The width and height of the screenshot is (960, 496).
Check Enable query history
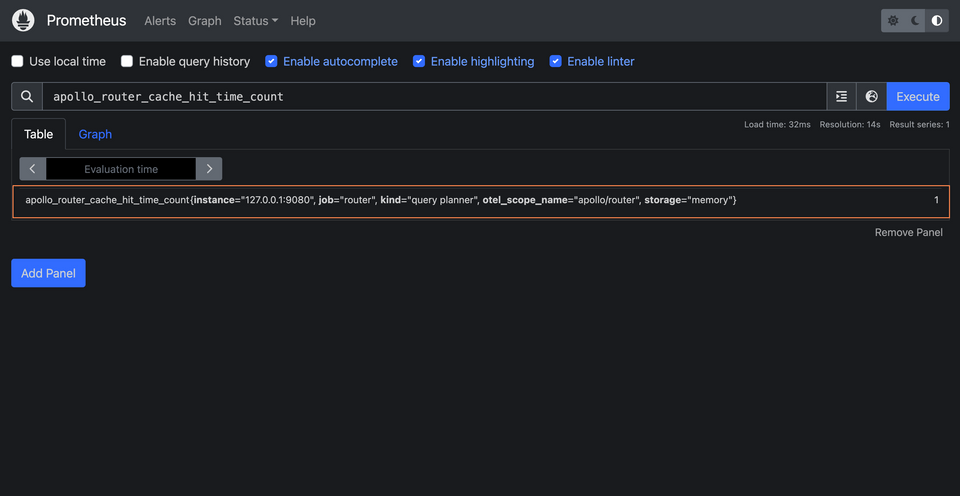tap(127, 61)
